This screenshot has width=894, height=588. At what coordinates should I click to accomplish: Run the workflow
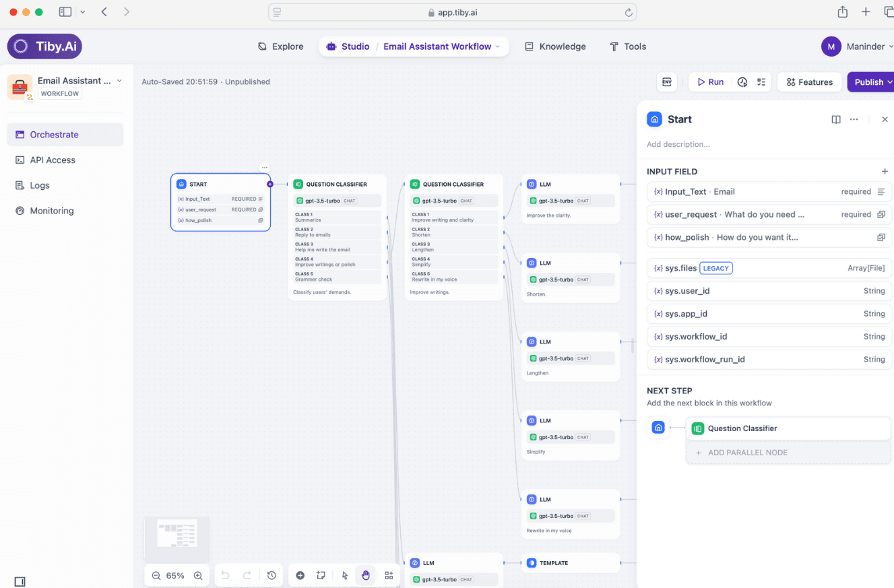(x=709, y=81)
